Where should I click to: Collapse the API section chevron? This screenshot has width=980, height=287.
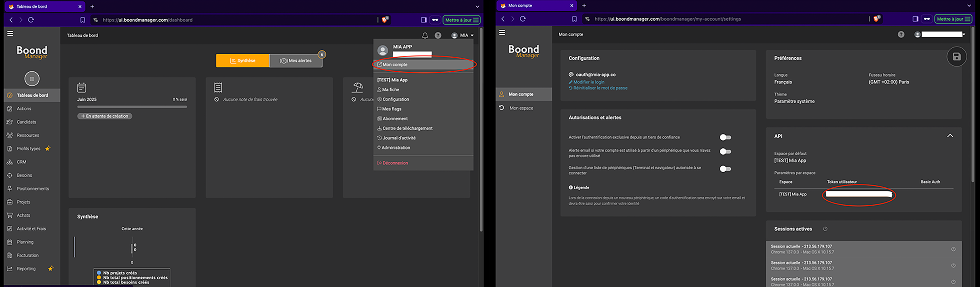(950, 136)
